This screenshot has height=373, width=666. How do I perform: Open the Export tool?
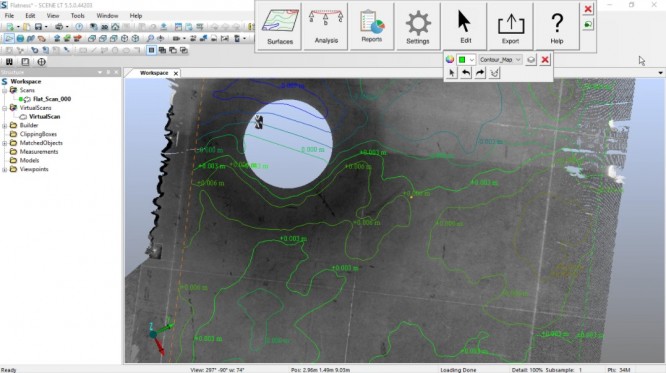tap(511, 27)
